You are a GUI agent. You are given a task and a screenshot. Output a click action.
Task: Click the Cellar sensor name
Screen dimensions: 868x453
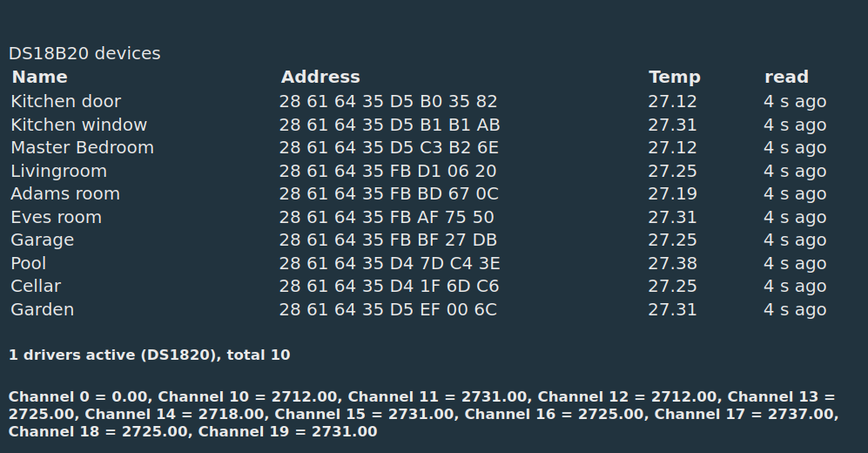coord(36,287)
